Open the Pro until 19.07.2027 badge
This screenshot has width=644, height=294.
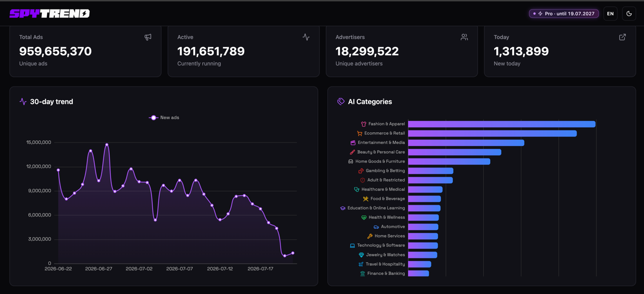564,13
